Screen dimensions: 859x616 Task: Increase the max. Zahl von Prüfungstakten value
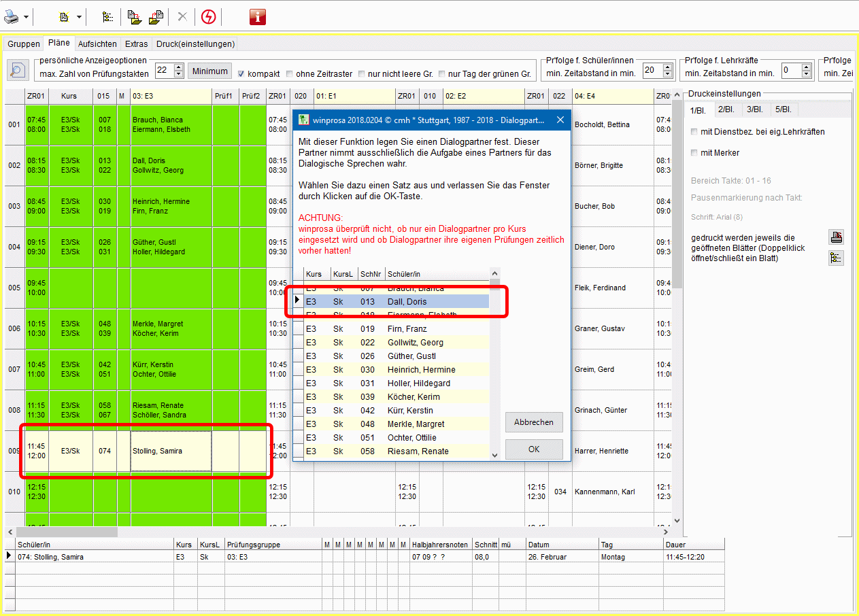click(x=179, y=67)
